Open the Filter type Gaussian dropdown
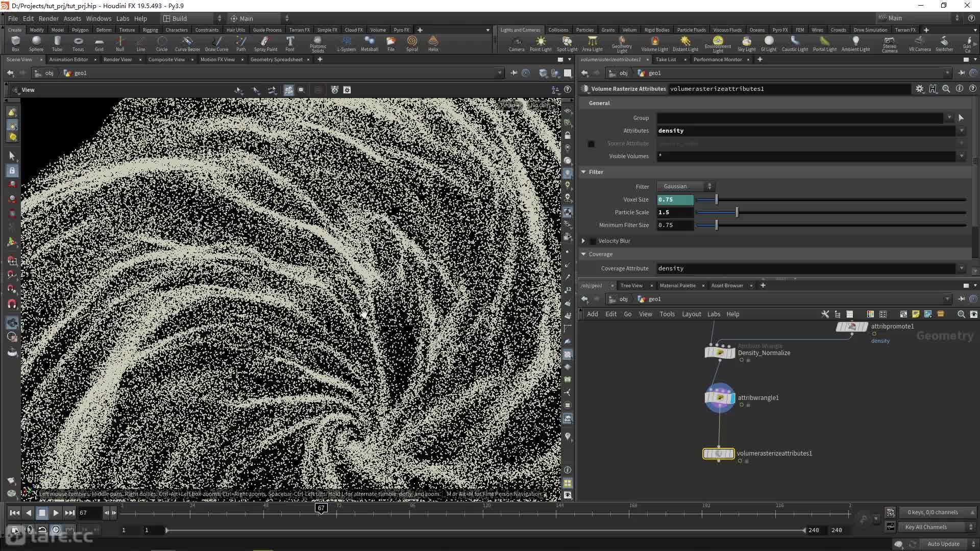The height and width of the screenshot is (551, 980). (x=685, y=186)
